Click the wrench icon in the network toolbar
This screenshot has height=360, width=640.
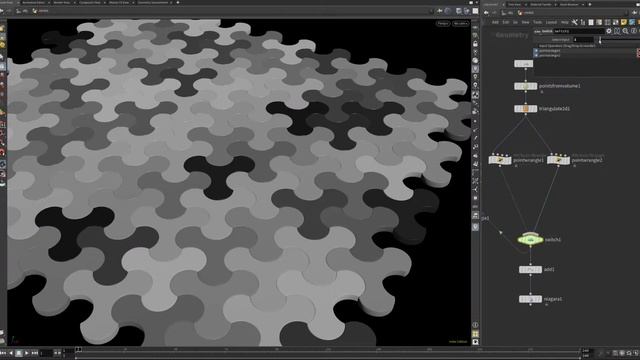point(575,22)
